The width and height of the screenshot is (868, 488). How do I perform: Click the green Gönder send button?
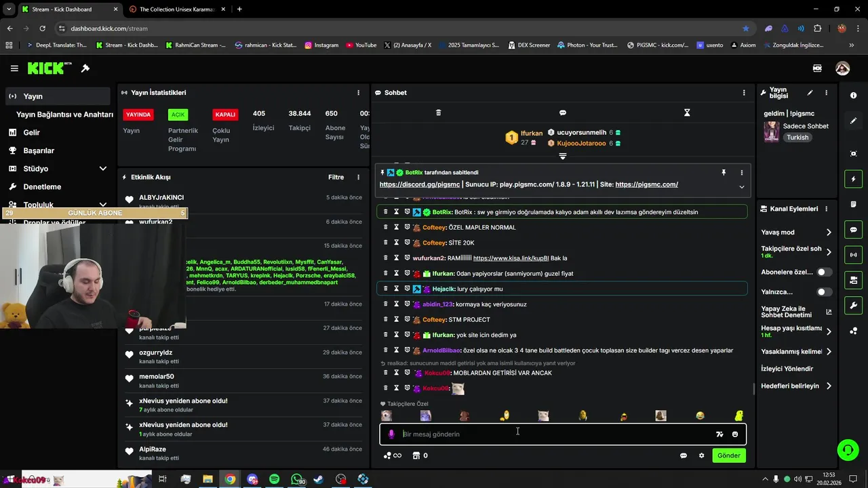coord(729,455)
